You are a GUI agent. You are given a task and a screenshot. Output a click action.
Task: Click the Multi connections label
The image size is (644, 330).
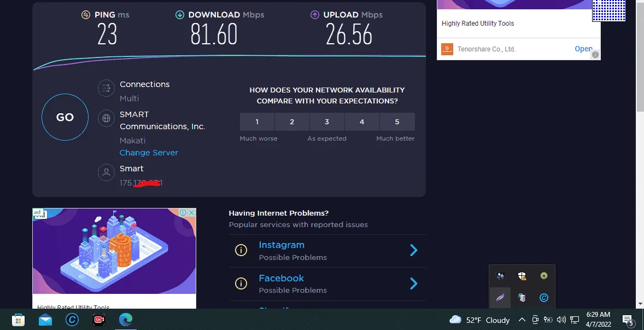[130, 98]
